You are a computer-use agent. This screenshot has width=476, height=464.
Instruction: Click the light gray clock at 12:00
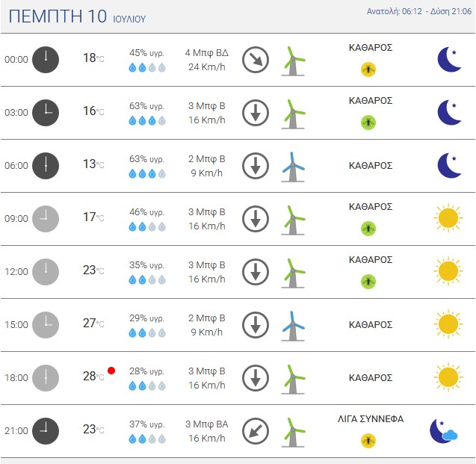46,272
